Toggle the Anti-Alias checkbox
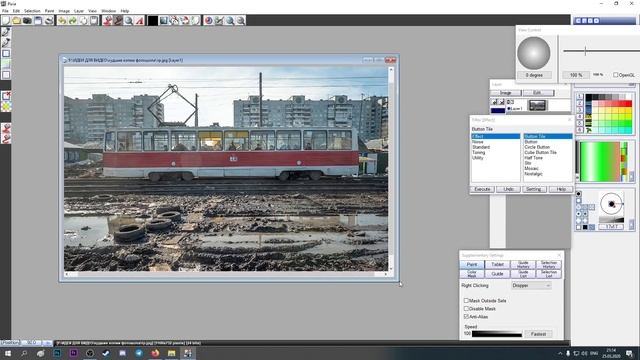 pyautogui.click(x=466, y=316)
